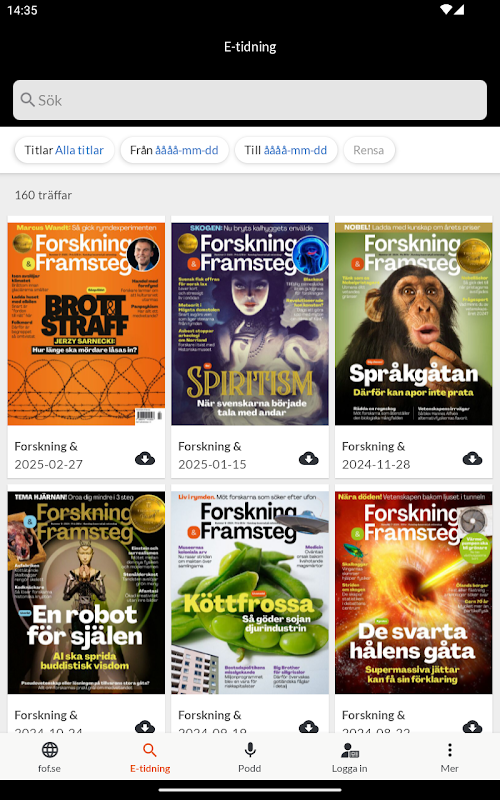
Task: Open the Brott & Straff cover
Action: 86,323
